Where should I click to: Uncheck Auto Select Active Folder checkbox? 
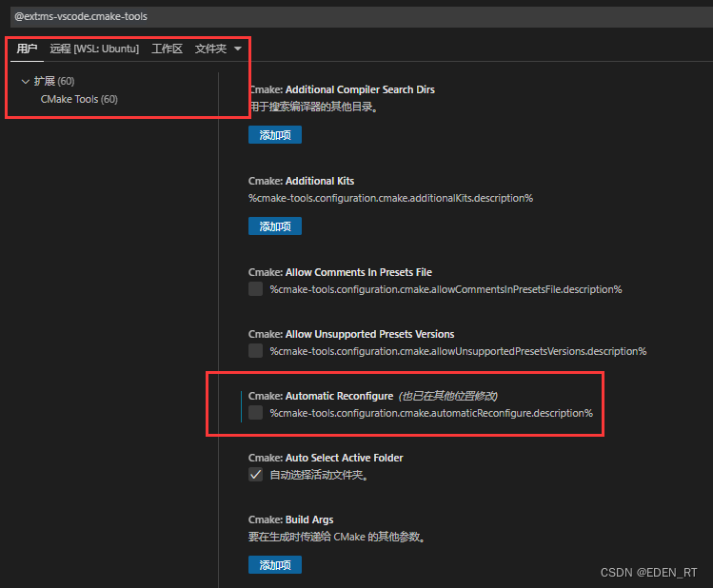point(255,475)
